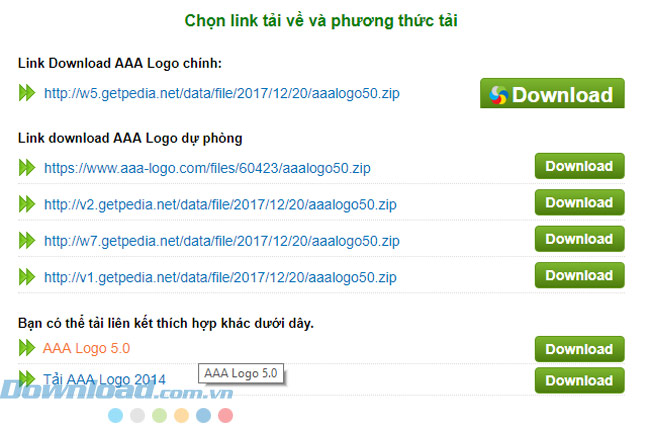Open the aaa-logo.com aaalogo50.zip link
The image size is (650, 431).
coord(207,168)
